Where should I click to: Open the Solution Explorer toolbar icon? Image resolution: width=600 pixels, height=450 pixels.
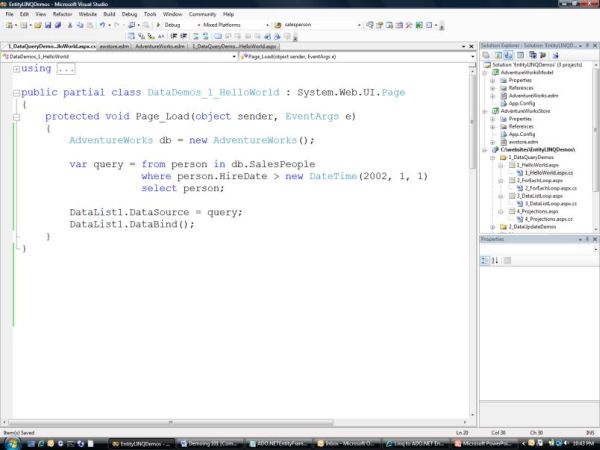pos(370,25)
